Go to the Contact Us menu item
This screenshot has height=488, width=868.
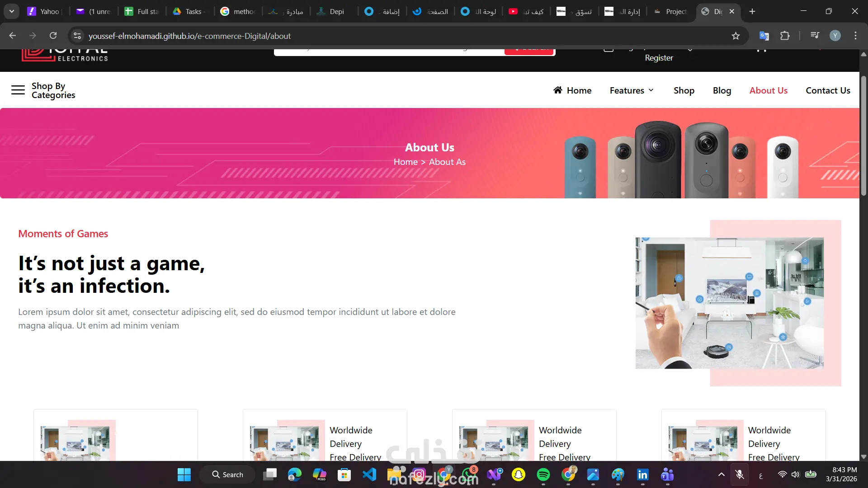(828, 90)
